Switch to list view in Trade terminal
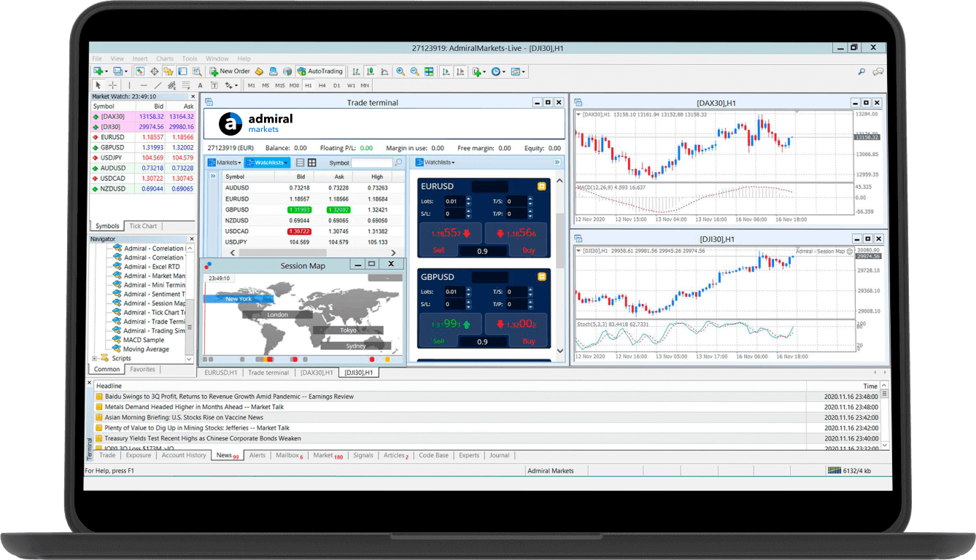The height and width of the screenshot is (560, 976). click(x=301, y=163)
